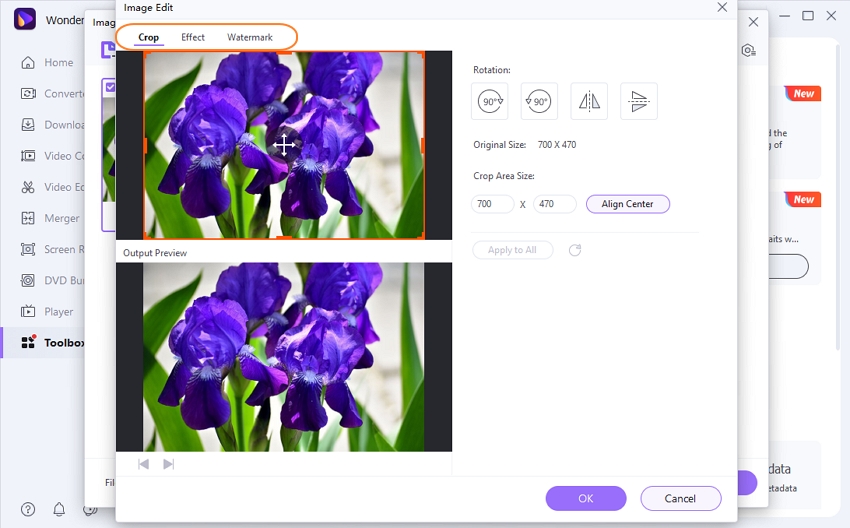Open the Downloader section in sidebar

click(51, 125)
